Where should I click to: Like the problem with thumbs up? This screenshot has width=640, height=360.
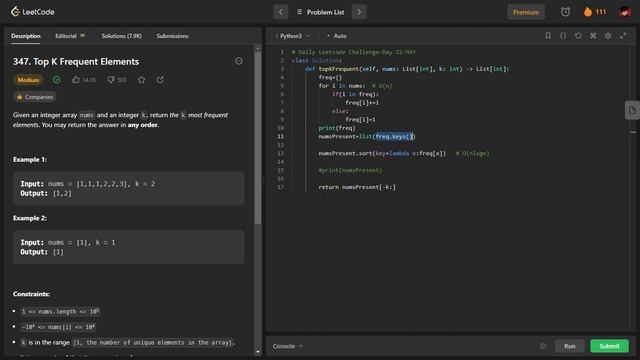pyautogui.click(x=84, y=80)
